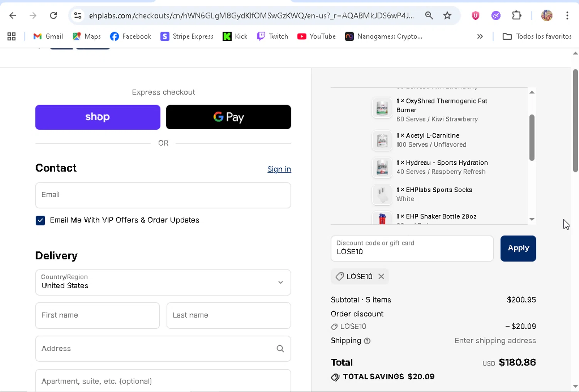Open site information icon in address bar
579x392 pixels.
78,15
